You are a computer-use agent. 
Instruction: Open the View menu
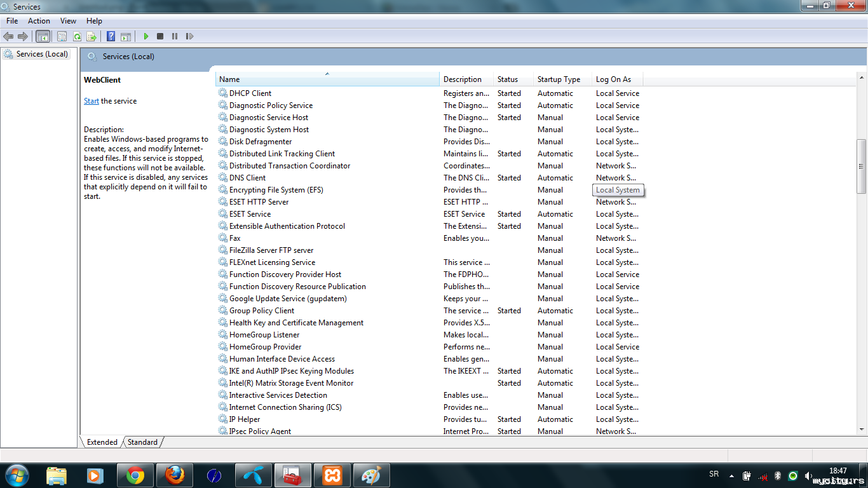click(68, 21)
